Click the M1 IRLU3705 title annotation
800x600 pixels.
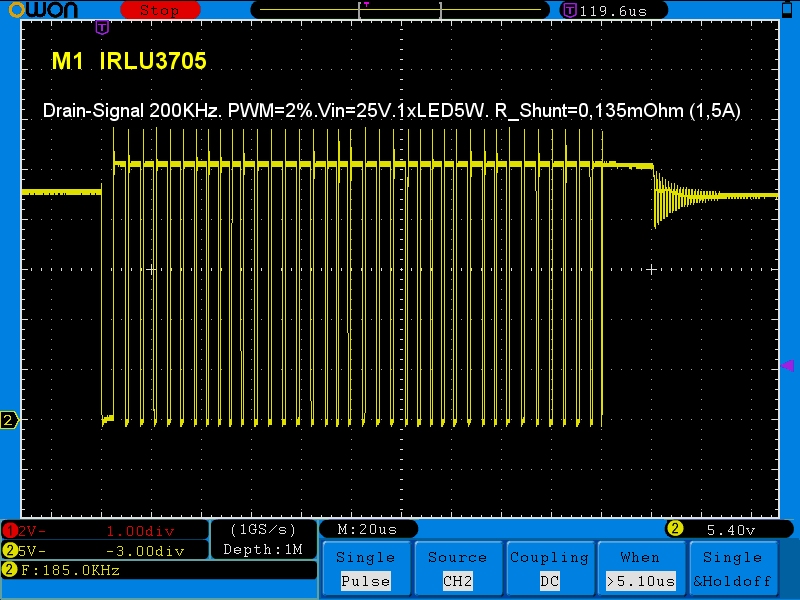pyautogui.click(x=129, y=61)
